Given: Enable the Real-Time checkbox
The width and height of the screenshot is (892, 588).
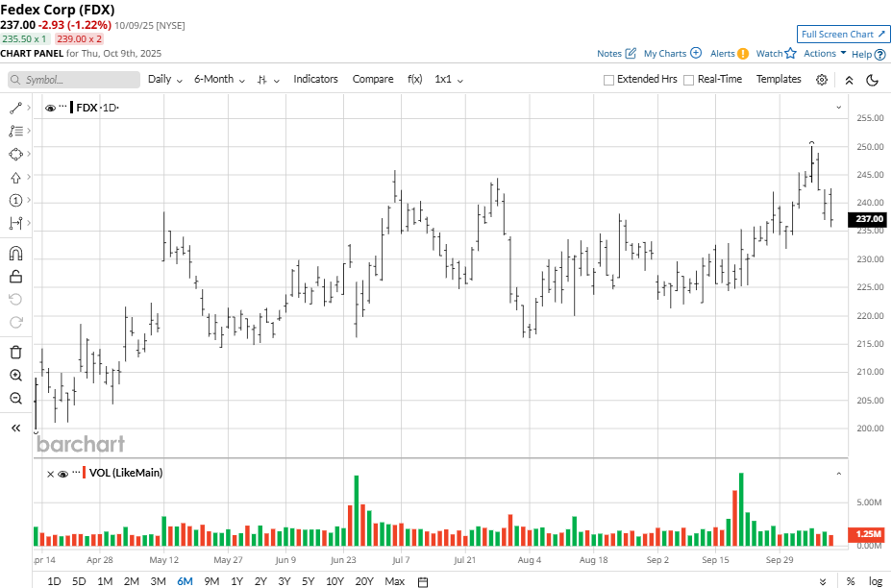Looking at the screenshot, I should 688,80.
